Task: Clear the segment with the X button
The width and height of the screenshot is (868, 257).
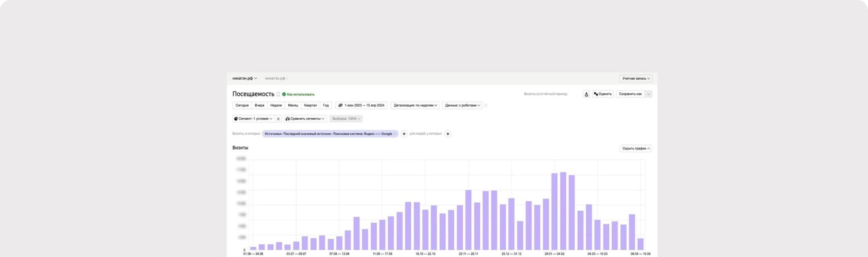Action: coord(278,119)
